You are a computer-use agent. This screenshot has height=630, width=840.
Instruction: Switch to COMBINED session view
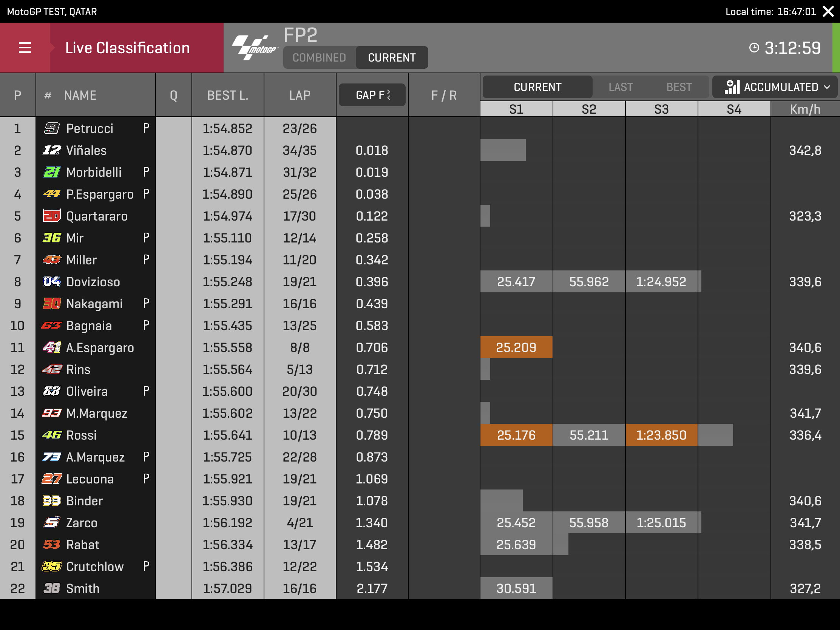[319, 58]
